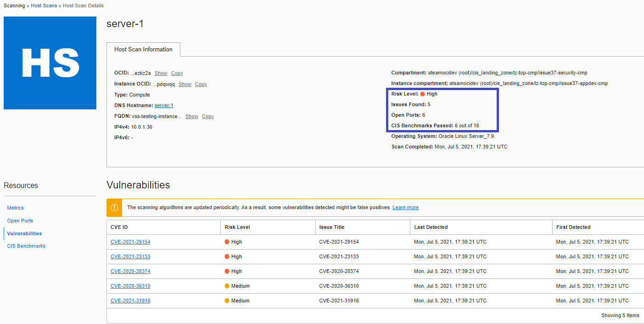Screen dimensions: 644x324
Task: Select Vulnerabilities in Resources sidebar
Action: (x=24, y=233)
